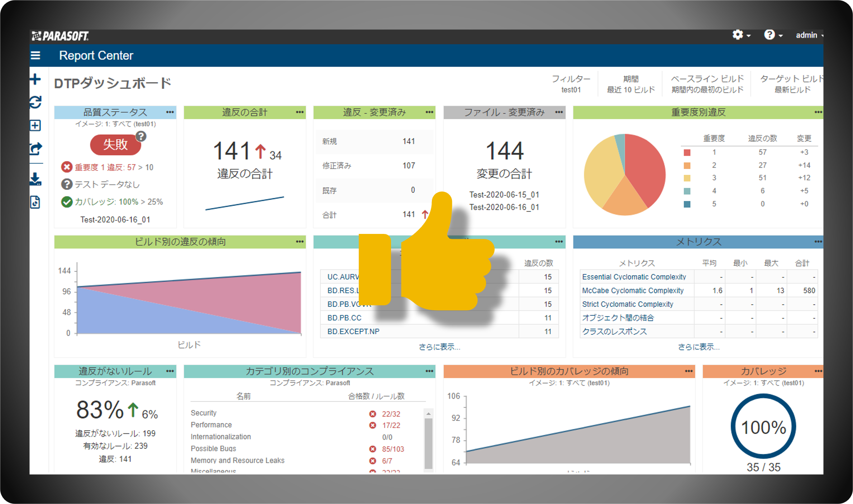Open the hamburger navigation menu
This screenshot has height=504, width=853.
pyautogui.click(x=35, y=56)
